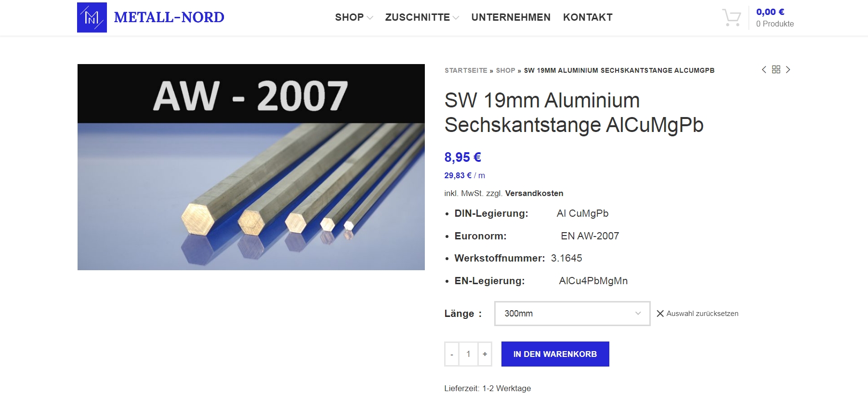
Task: Expand the SHOP menu
Action: (x=354, y=17)
